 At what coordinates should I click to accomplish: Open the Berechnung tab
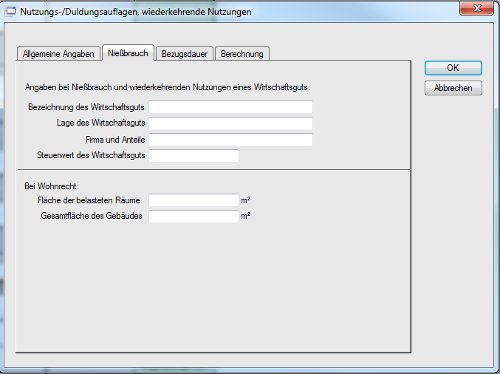pyautogui.click(x=242, y=54)
